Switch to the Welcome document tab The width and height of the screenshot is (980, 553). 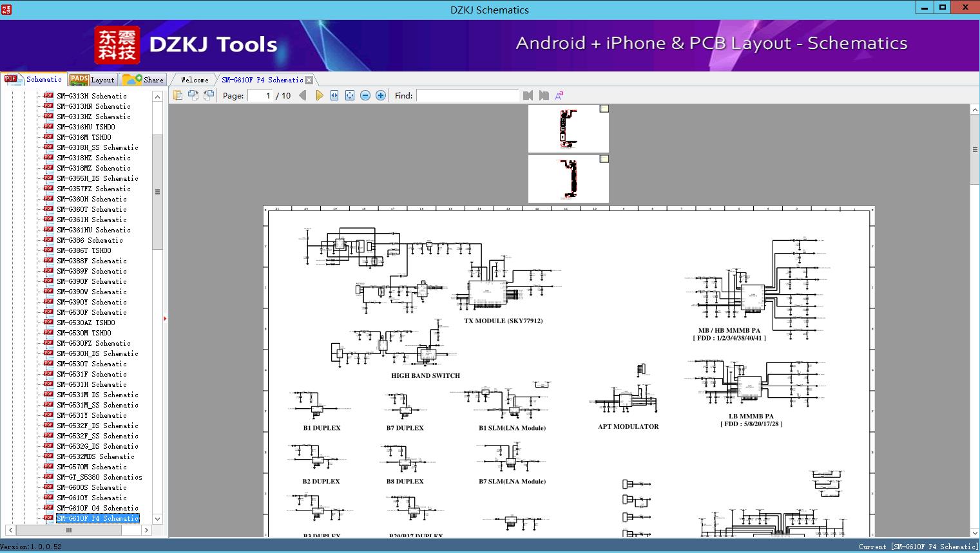195,80
